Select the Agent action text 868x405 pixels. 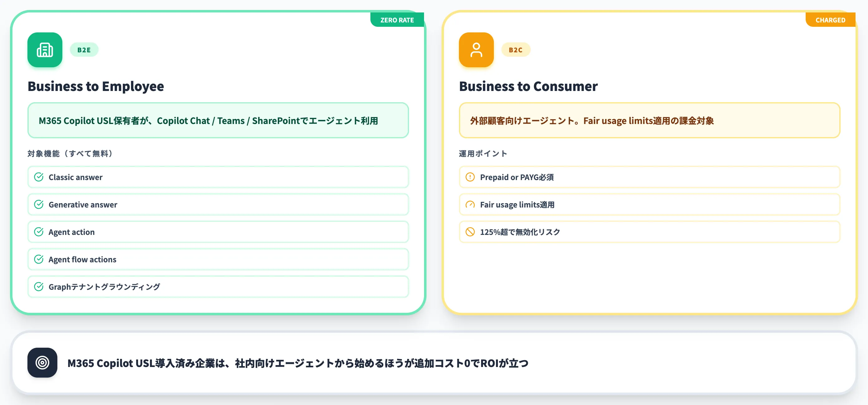tap(71, 232)
